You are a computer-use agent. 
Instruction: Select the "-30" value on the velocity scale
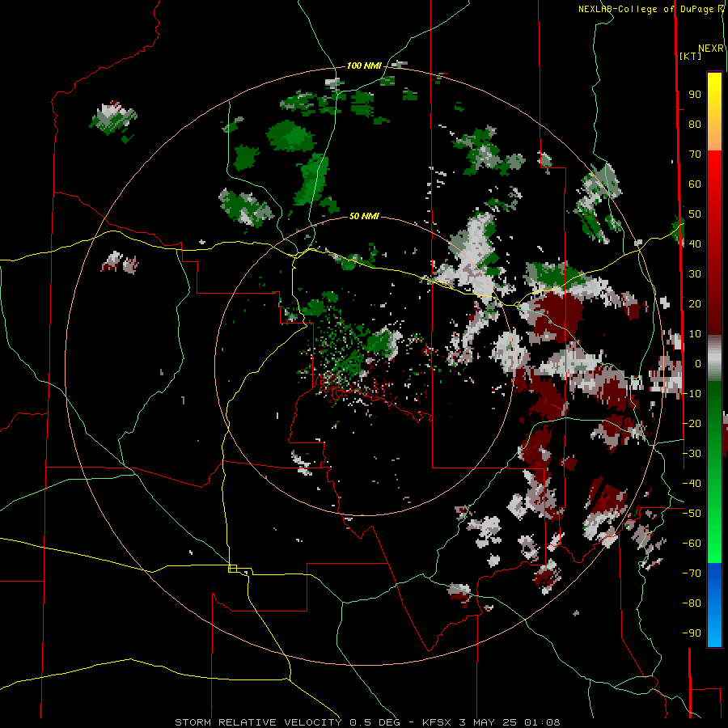692,454
